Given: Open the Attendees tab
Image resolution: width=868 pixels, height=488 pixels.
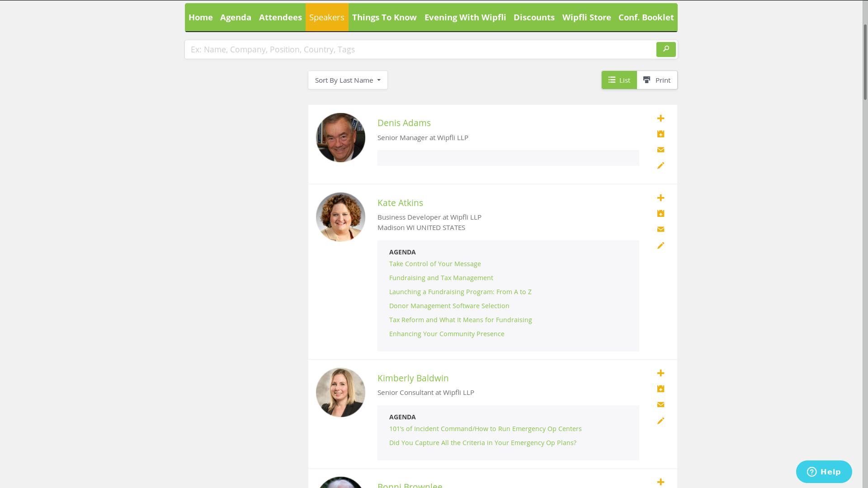Looking at the screenshot, I should pyautogui.click(x=280, y=17).
